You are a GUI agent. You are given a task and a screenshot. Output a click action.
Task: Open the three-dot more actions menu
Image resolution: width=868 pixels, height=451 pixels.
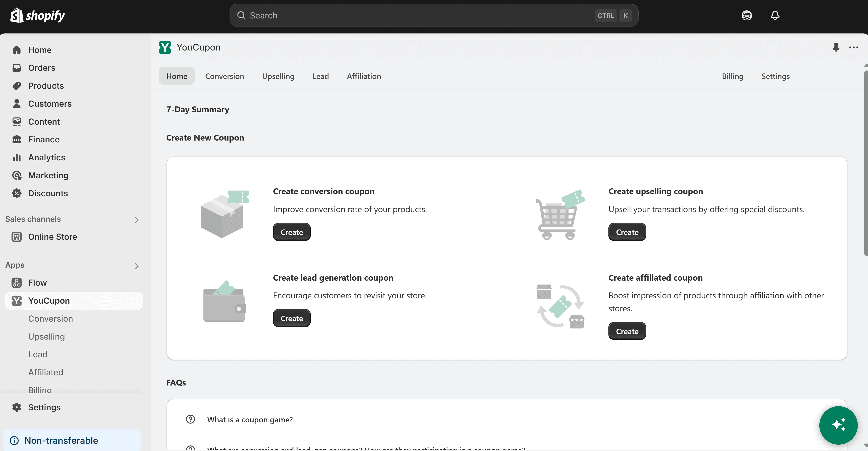tap(853, 47)
